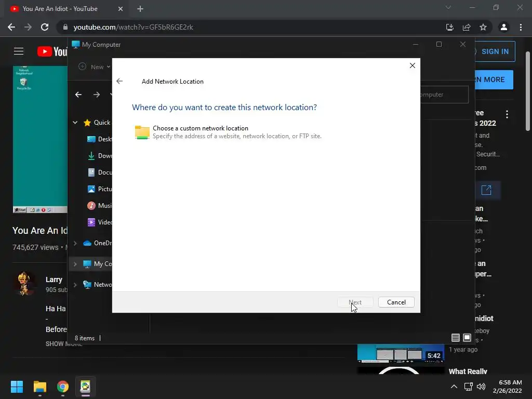Open ad options three-dot menu

(x=507, y=114)
